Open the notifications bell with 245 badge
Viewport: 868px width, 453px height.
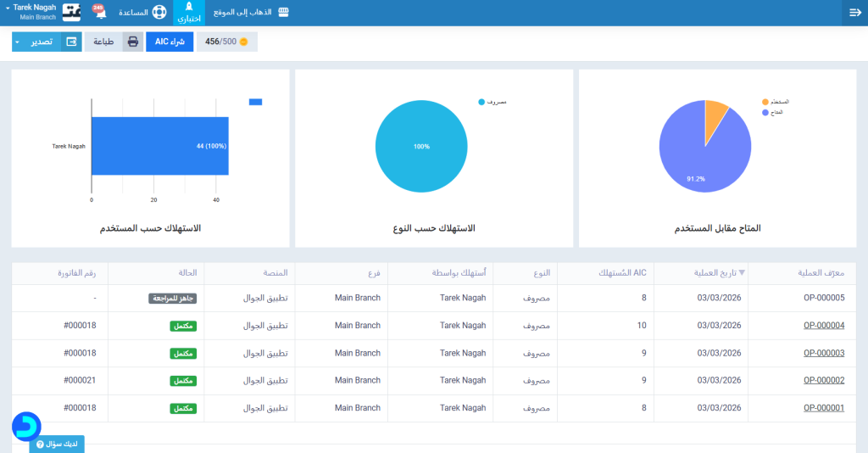pyautogui.click(x=101, y=14)
